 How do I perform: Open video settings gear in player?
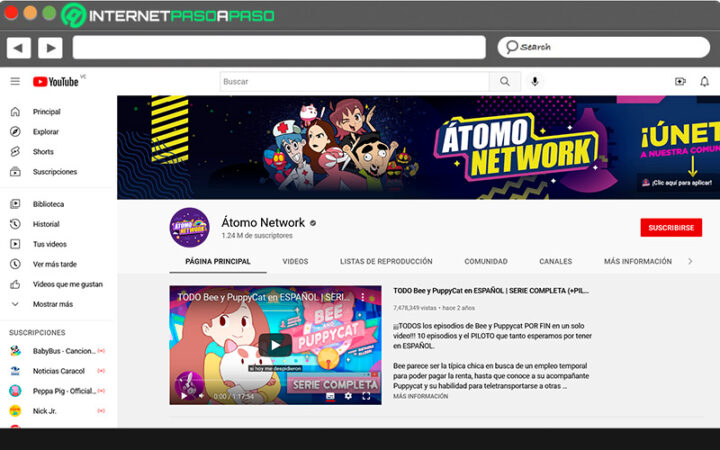click(349, 396)
